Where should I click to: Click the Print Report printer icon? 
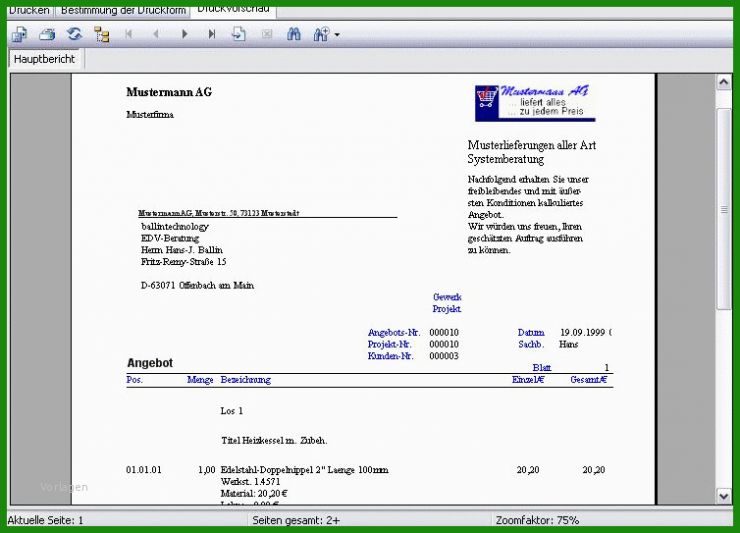click(47, 34)
